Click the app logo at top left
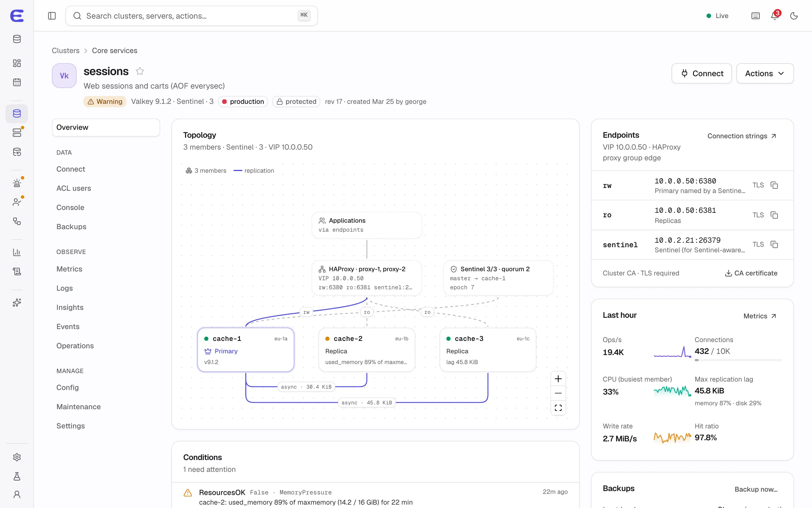This screenshot has height=508, width=812. (17, 16)
